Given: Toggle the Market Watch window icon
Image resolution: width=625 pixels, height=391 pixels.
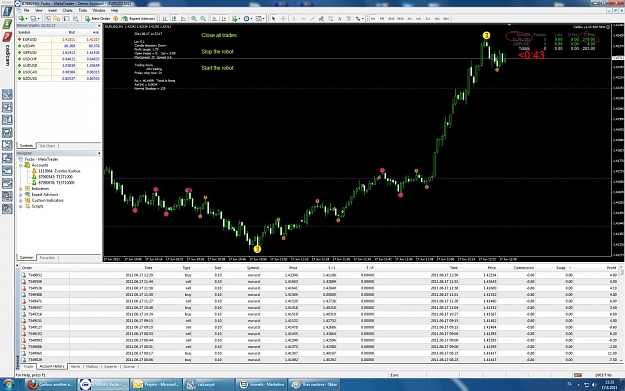Looking at the screenshot, I should click(x=47, y=18).
